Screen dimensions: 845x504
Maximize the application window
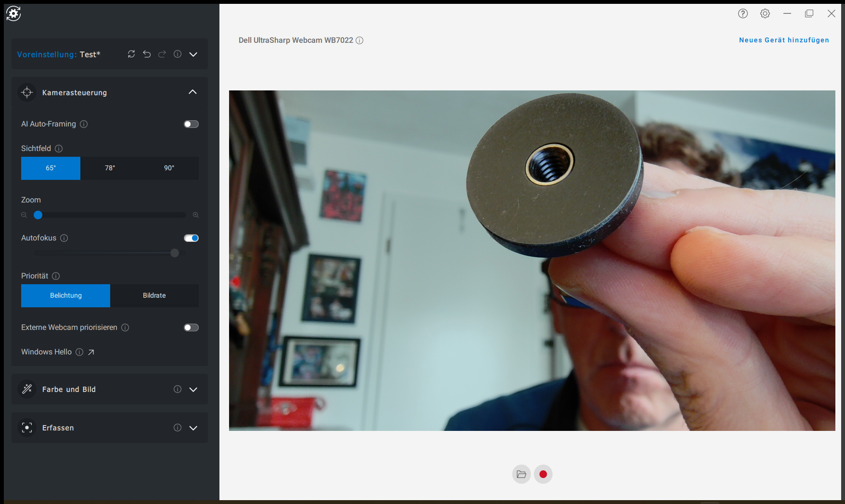(x=809, y=13)
